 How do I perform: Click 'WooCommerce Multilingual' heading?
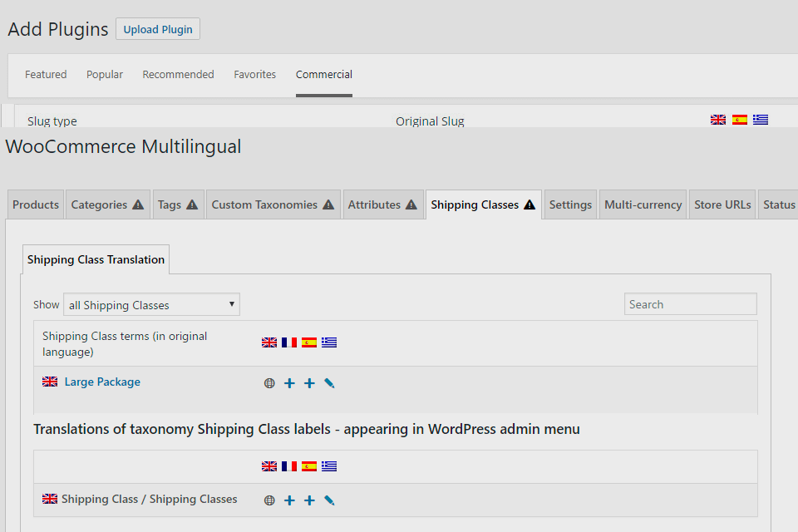(x=123, y=146)
